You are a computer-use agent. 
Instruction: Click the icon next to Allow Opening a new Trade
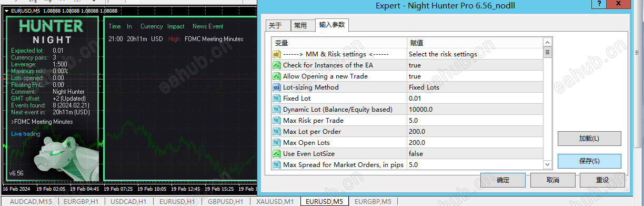(277, 76)
